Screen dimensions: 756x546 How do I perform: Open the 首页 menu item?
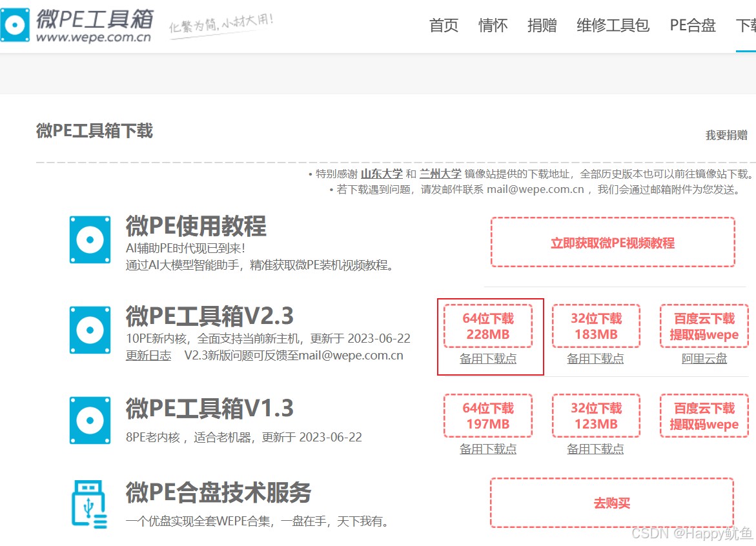point(444,25)
